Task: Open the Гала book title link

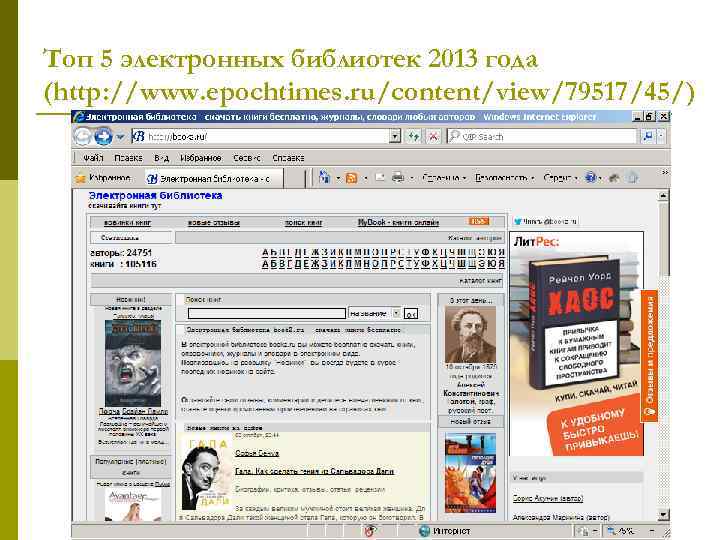Action: [315, 472]
